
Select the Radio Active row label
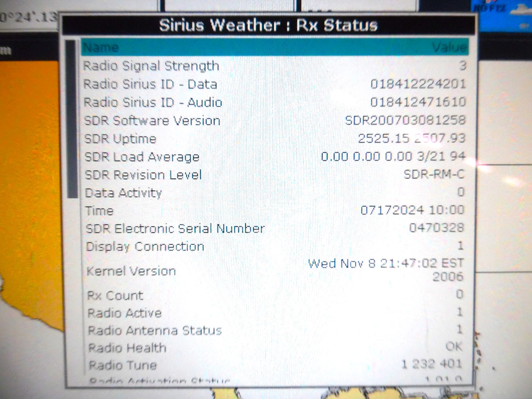125,313
